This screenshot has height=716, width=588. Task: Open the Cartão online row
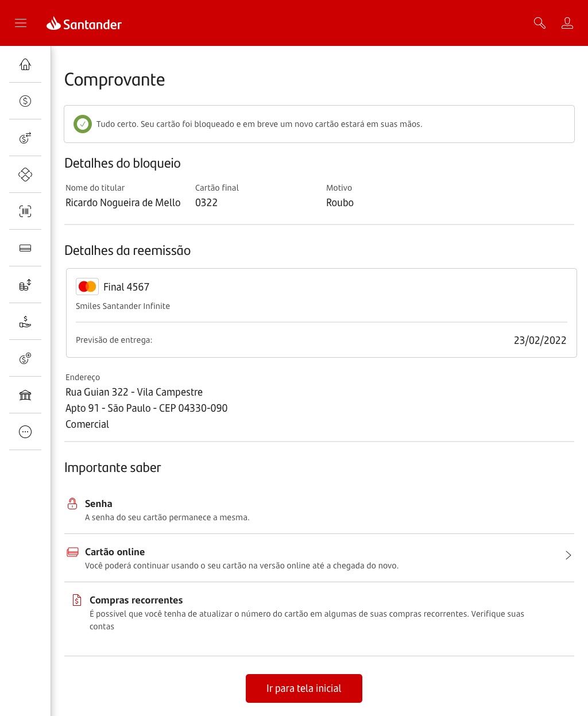[319, 558]
